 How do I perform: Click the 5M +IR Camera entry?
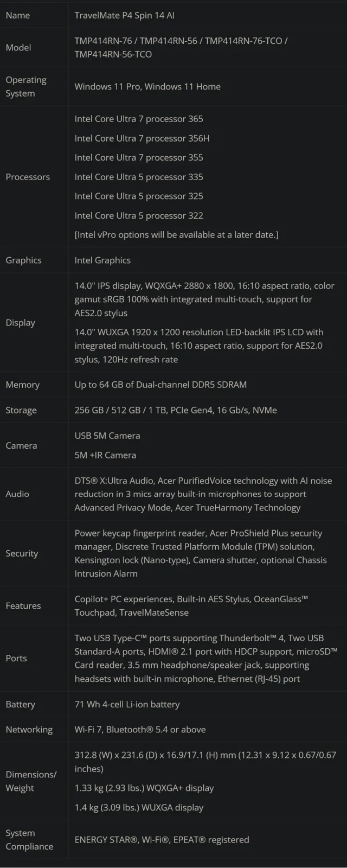click(x=105, y=455)
